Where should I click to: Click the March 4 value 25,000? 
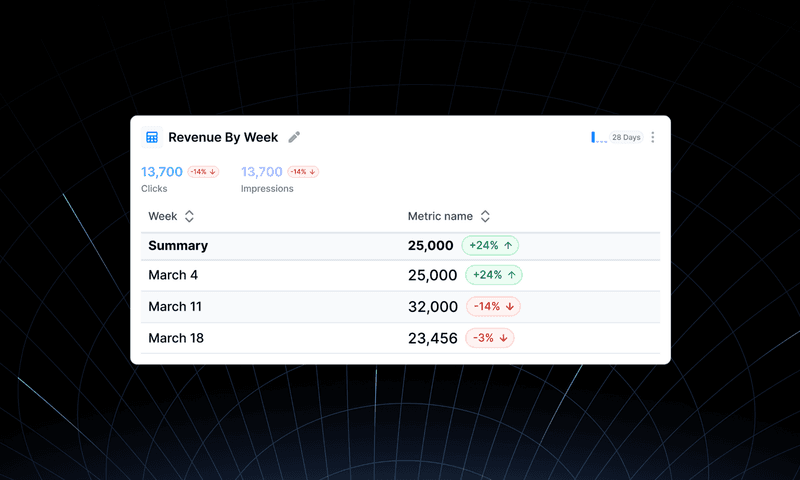(433, 275)
